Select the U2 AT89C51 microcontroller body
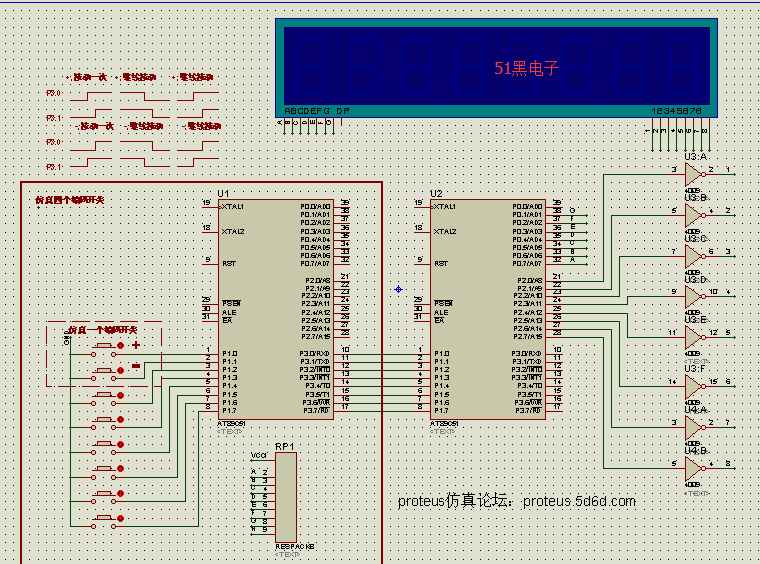760x564 pixels. (488, 309)
